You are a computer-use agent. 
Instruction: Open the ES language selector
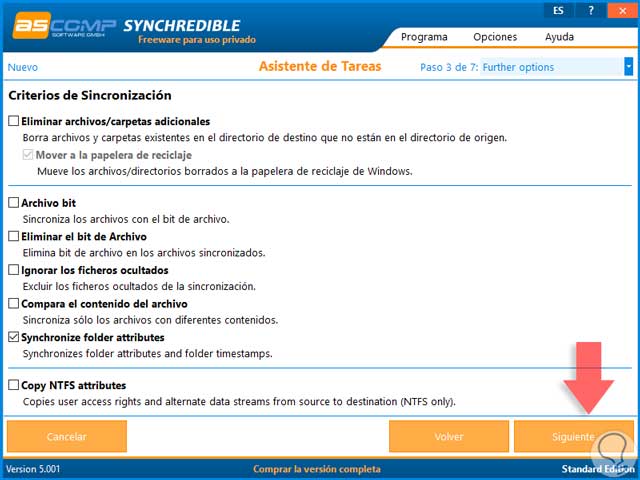(x=558, y=10)
